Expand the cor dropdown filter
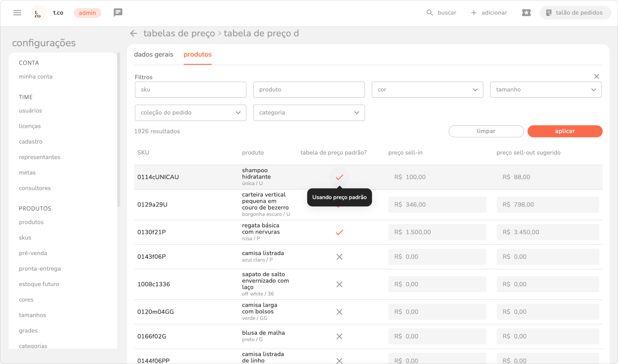This screenshot has height=364, width=618. click(x=427, y=90)
